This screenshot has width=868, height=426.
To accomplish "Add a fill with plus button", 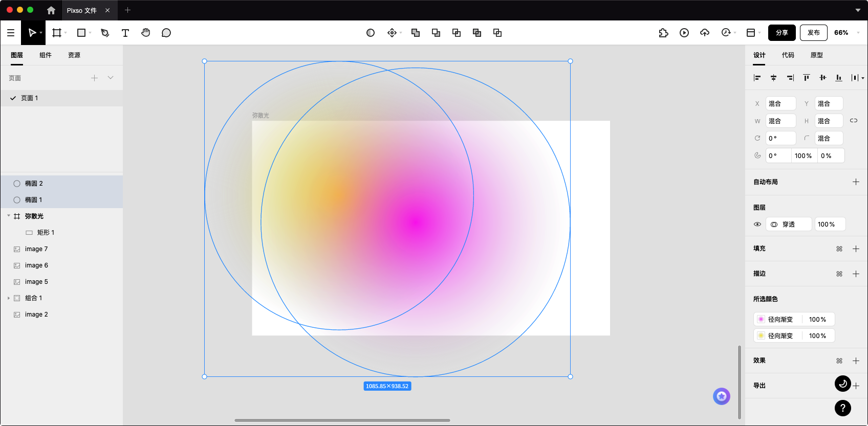I will [856, 249].
